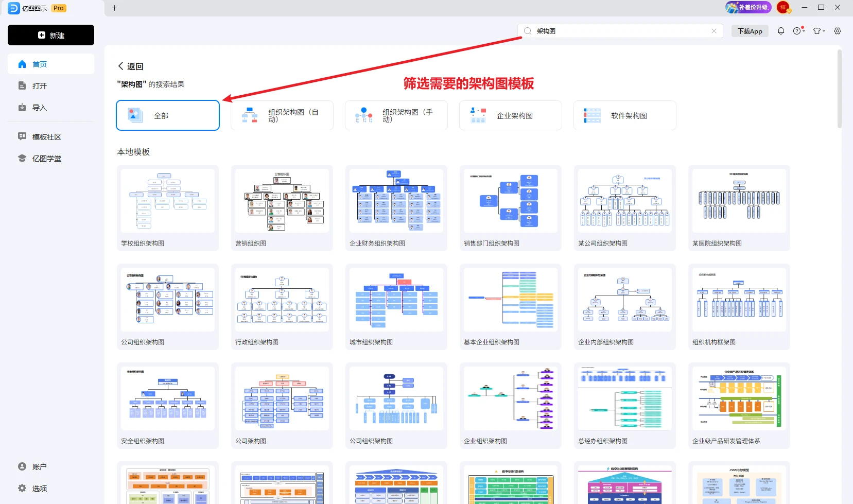Image resolution: width=853 pixels, height=504 pixels.
Task: Click the 城市组织架构图 caption text
Action: click(x=371, y=342)
